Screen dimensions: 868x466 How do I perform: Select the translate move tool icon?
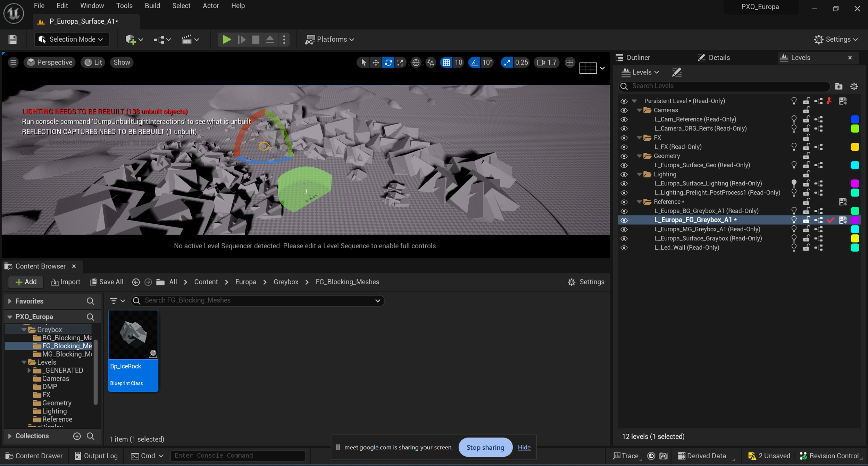(x=376, y=63)
